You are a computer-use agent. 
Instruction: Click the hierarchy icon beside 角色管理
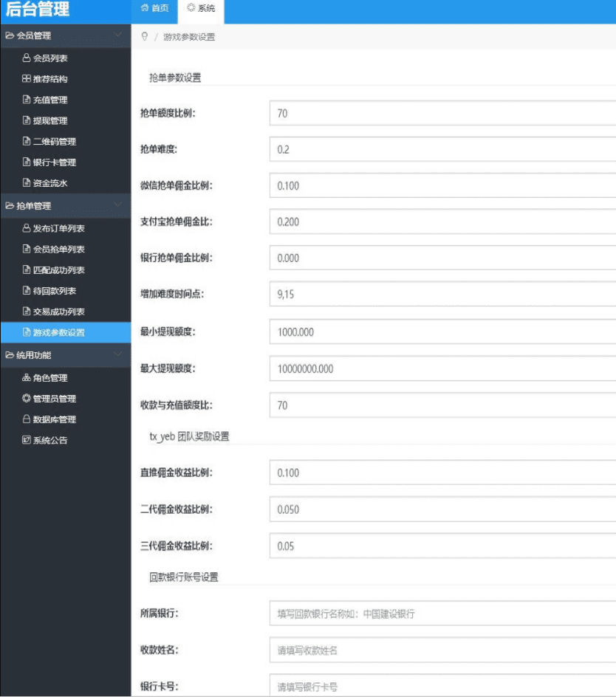coord(27,377)
